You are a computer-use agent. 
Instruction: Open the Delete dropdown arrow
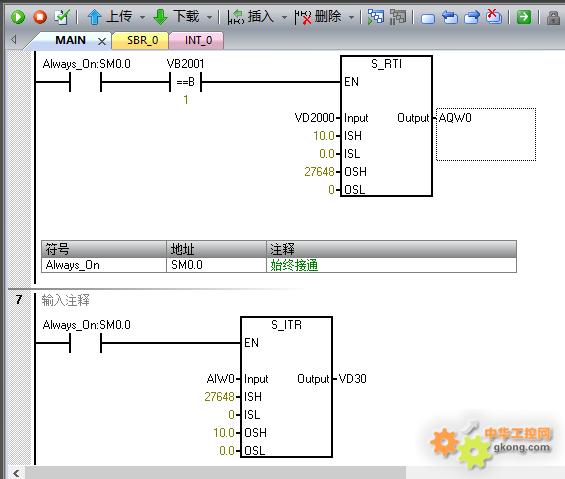(x=351, y=17)
